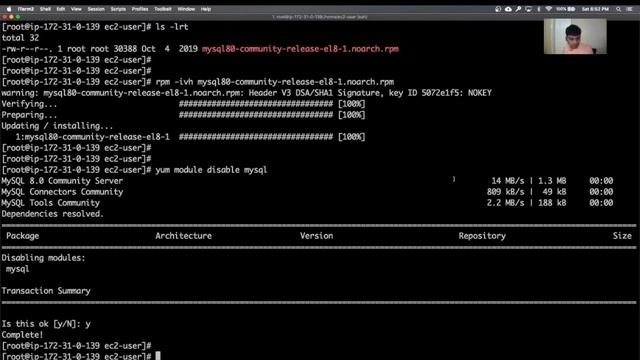Screen dimensions: 640x360
Task: Open the Shell menu
Action: click(45, 9)
